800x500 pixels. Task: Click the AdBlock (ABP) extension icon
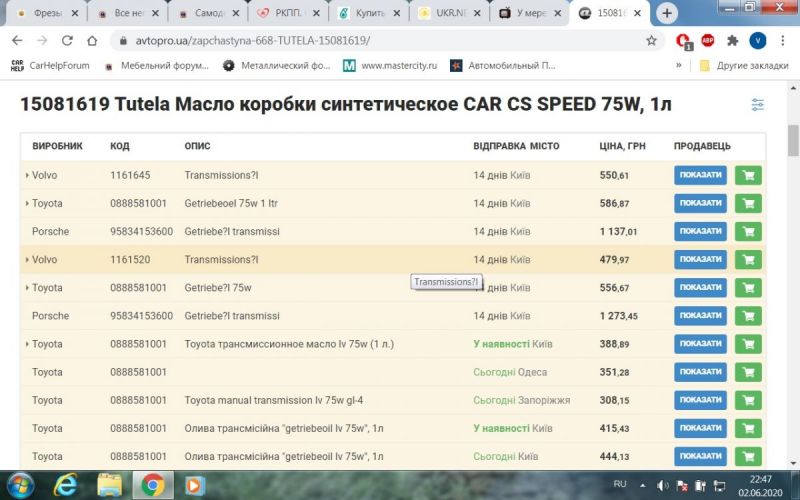pyautogui.click(x=708, y=41)
